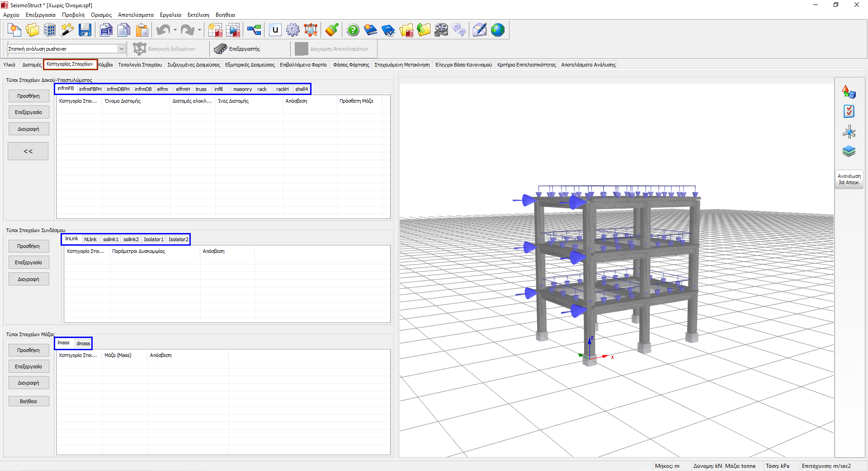
Task: Click the green help question mark icon
Action: [x=353, y=30]
